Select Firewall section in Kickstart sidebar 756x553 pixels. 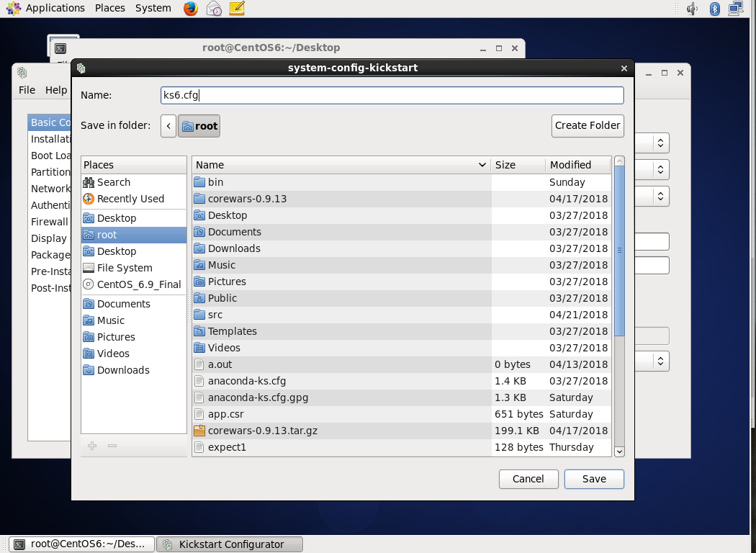point(50,222)
